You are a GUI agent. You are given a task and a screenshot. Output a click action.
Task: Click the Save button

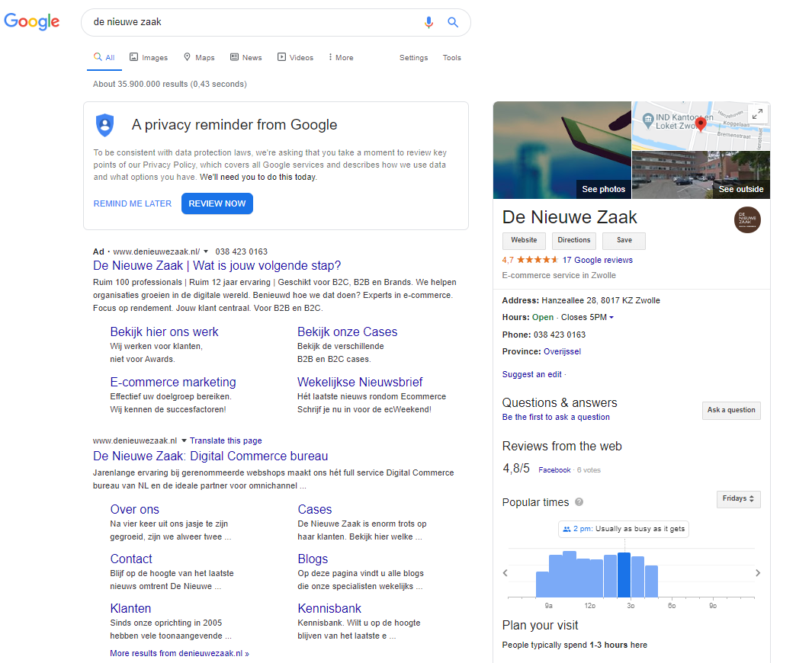point(624,240)
